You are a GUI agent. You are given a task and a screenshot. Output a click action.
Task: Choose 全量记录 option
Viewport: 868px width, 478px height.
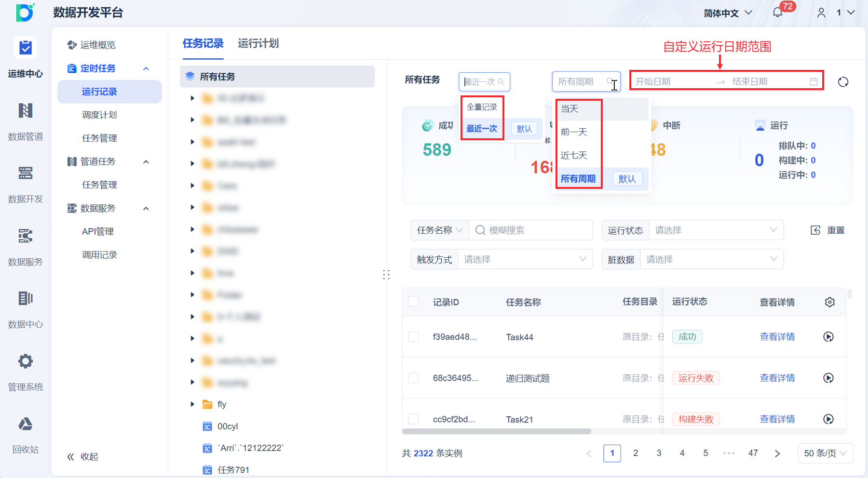(482, 107)
